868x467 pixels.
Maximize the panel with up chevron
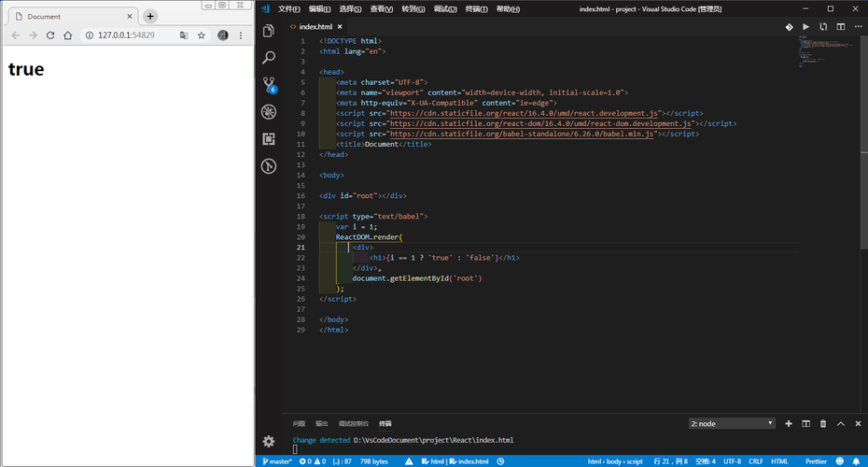[841, 424]
